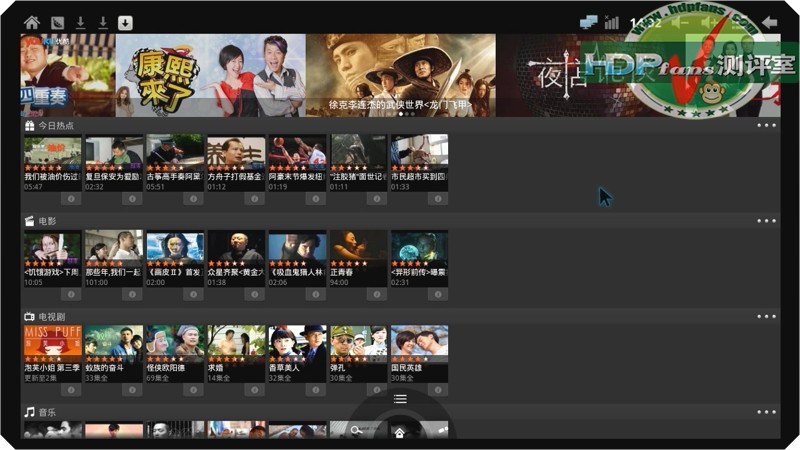This screenshot has width=800, height=450.
Task: Open info button under 蚁族的奋斗
Action: point(132,390)
